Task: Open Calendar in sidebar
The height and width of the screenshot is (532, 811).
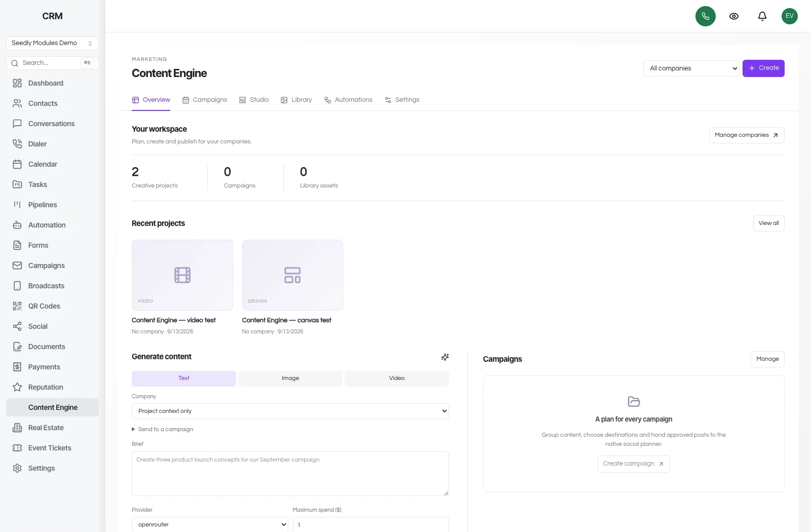Action: point(52,164)
